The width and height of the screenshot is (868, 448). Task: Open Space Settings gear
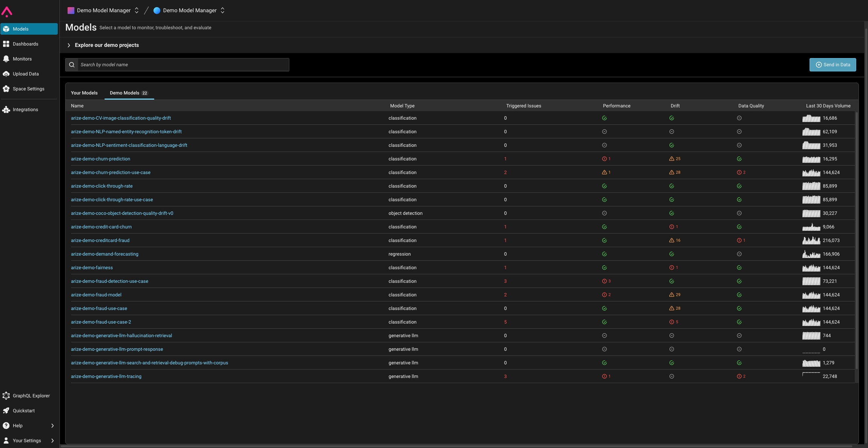pos(6,89)
